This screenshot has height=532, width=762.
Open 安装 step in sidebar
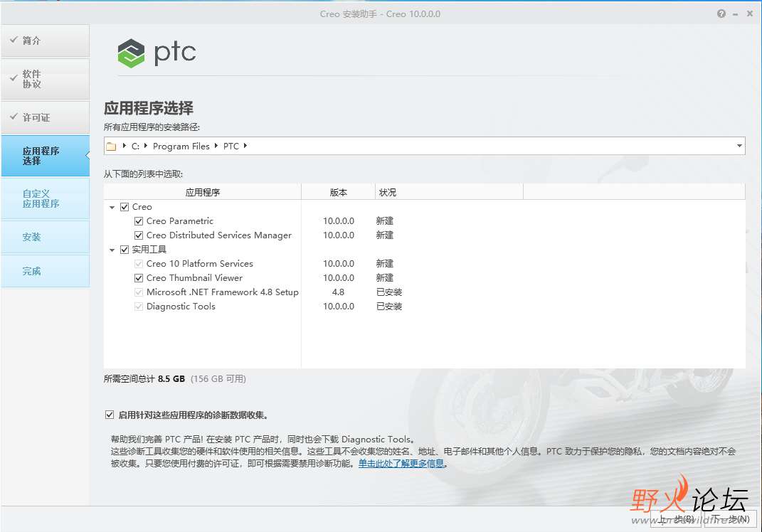[x=46, y=237]
